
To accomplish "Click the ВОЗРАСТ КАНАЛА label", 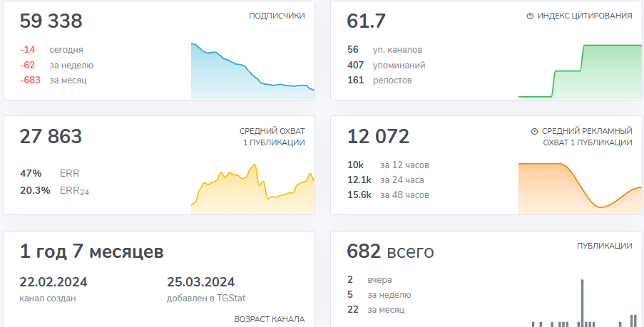I will [x=269, y=319].
